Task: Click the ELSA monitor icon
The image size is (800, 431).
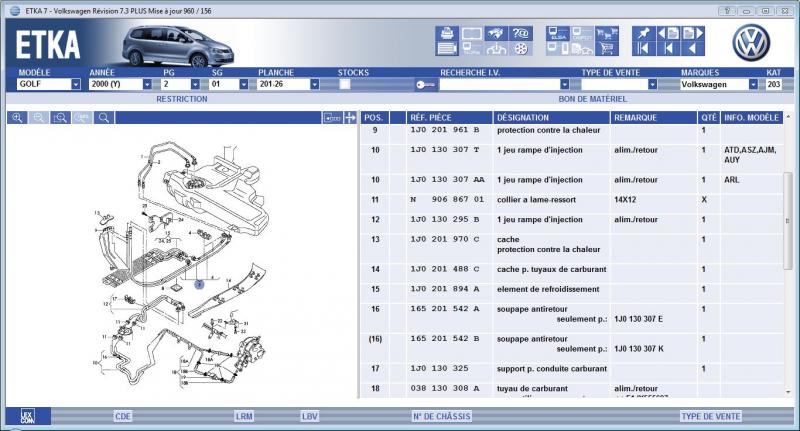Action: pyautogui.click(x=558, y=34)
